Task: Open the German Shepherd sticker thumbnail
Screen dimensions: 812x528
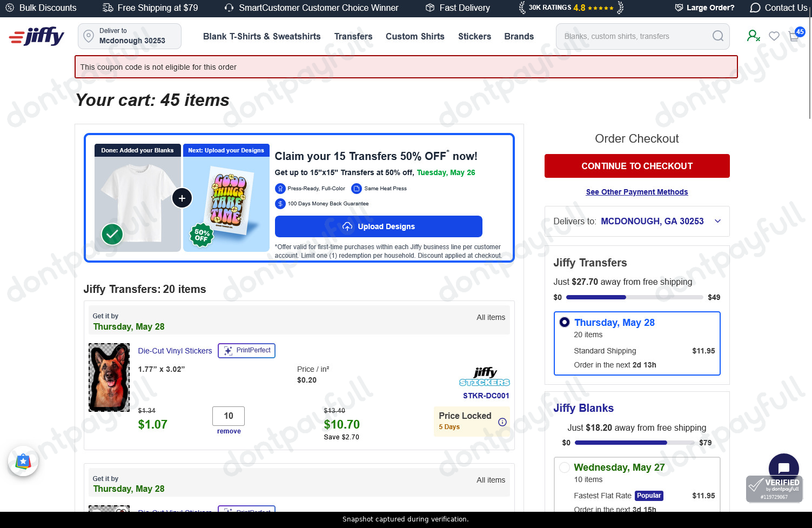Action: (109, 377)
